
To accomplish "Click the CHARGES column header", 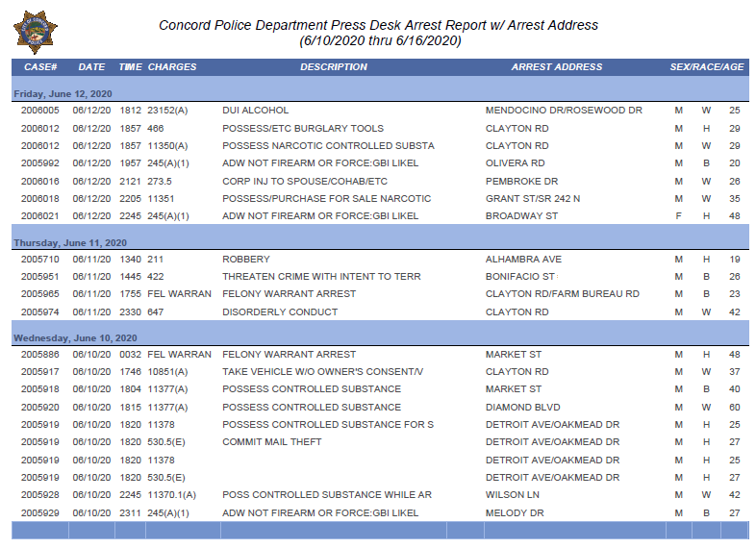I will point(172,67).
